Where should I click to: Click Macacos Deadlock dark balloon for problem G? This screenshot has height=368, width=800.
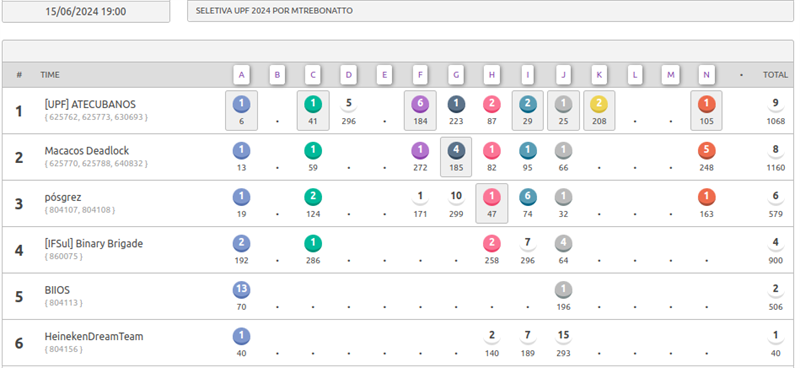[456, 151]
